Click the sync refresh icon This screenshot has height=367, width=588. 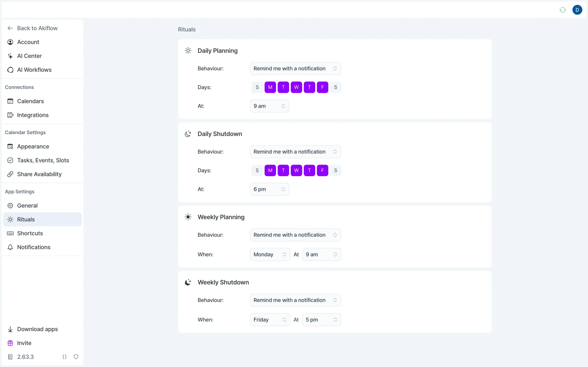[563, 10]
